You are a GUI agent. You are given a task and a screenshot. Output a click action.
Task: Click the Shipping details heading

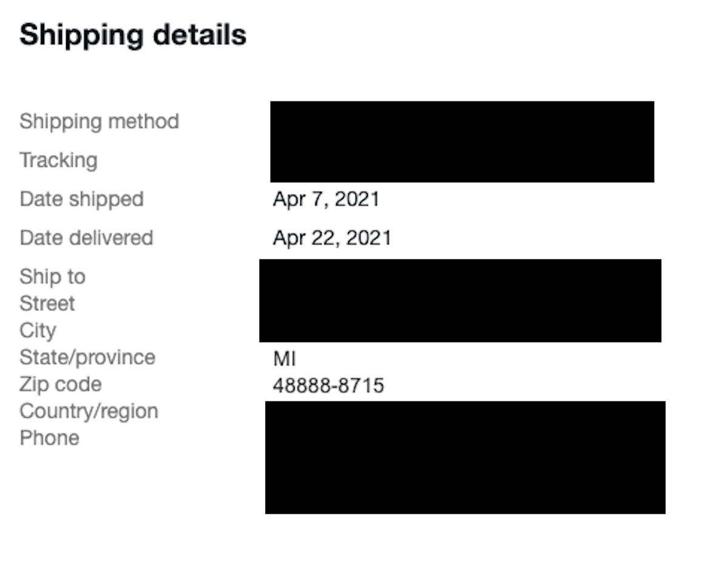pos(133,36)
